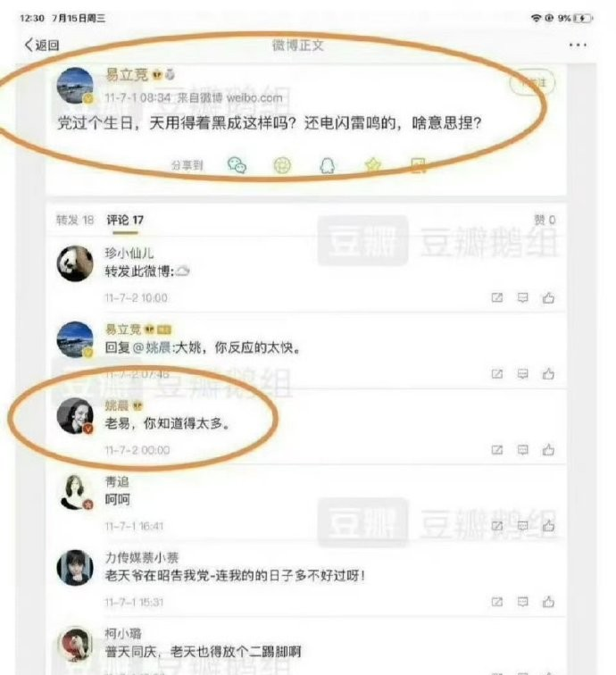Select the 评论 17 tab
Screen dimensions: 616x675
(125, 220)
